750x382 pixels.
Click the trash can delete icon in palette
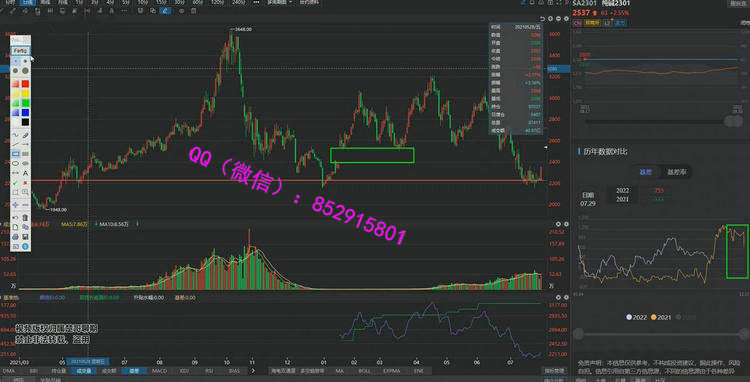click(x=26, y=218)
